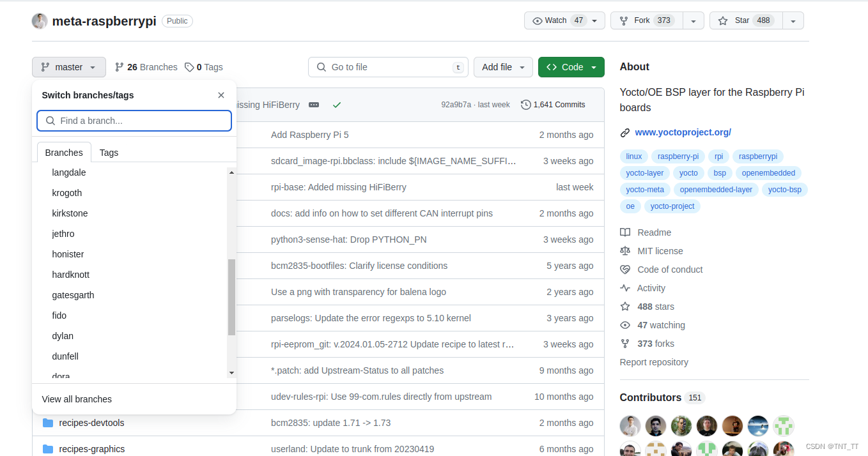The image size is (868, 456).
Task: Click the Watch button
Action: click(x=564, y=20)
